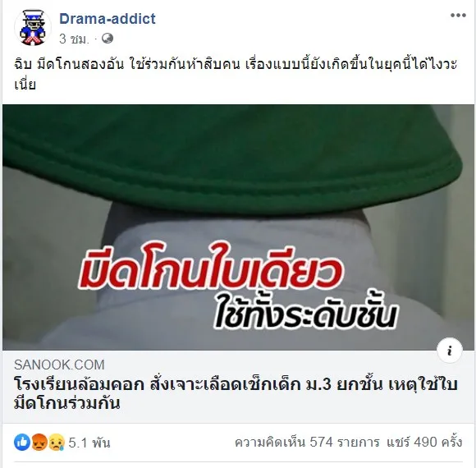The width and height of the screenshot is (476, 468).
Task: Click the sad crying reaction icon
Action: pyautogui.click(x=57, y=443)
